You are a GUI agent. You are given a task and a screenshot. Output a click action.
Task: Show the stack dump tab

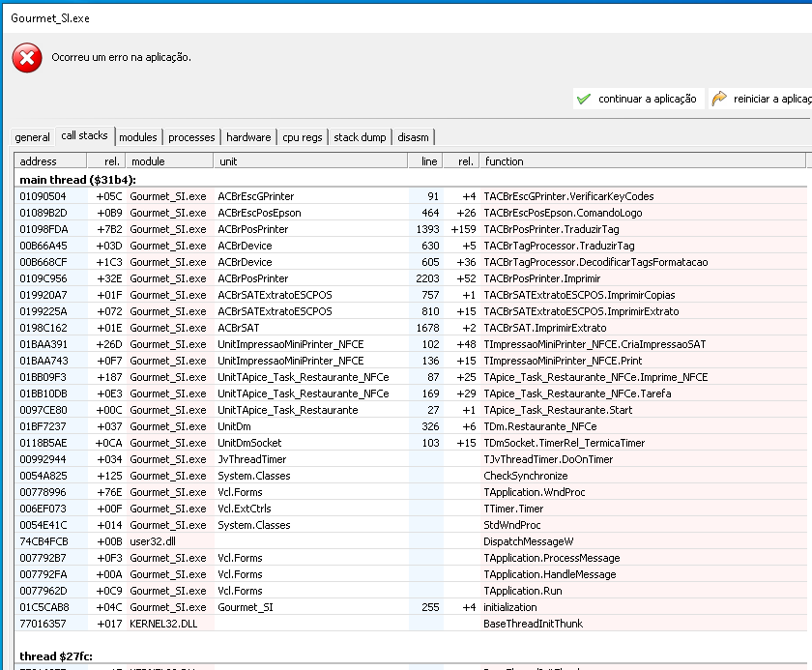[x=360, y=137]
